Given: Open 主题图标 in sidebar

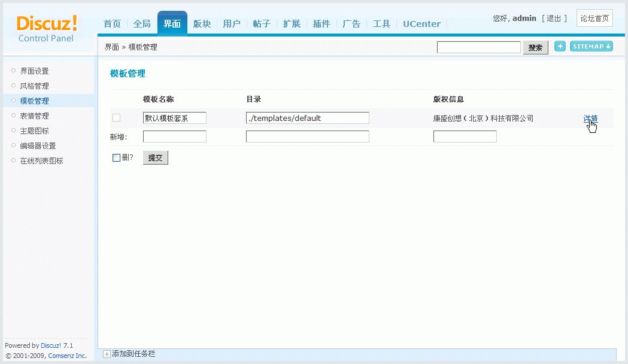Looking at the screenshot, I should tap(35, 131).
